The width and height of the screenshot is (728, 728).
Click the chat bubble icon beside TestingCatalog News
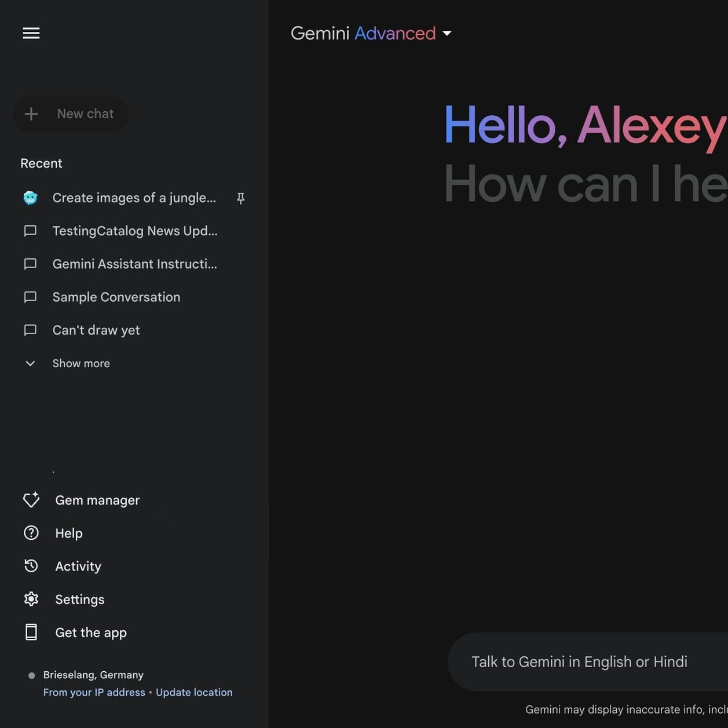click(30, 231)
